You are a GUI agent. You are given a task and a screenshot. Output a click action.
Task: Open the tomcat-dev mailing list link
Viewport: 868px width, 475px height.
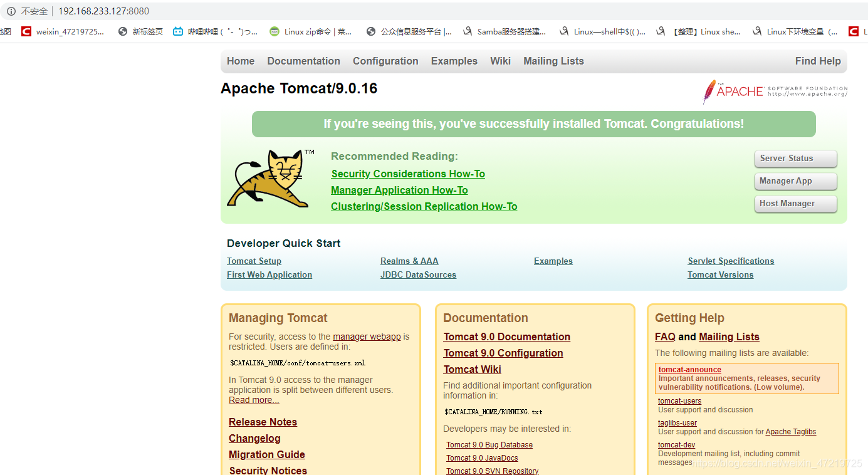pyautogui.click(x=676, y=445)
